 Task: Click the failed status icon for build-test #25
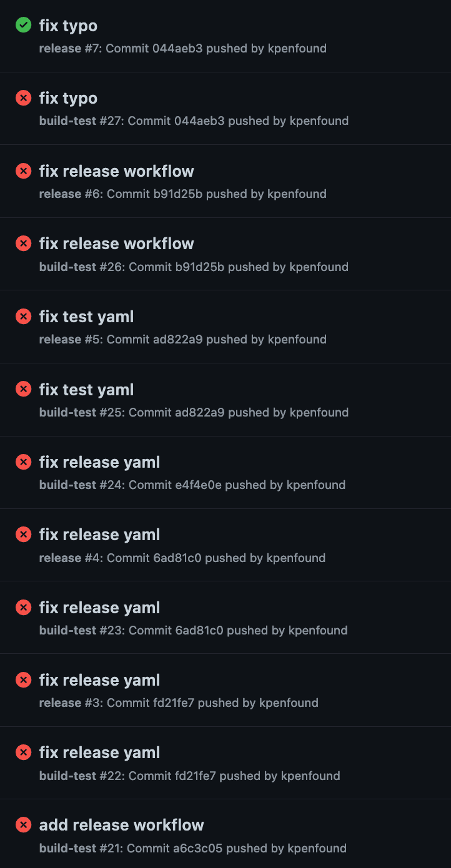point(23,390)
